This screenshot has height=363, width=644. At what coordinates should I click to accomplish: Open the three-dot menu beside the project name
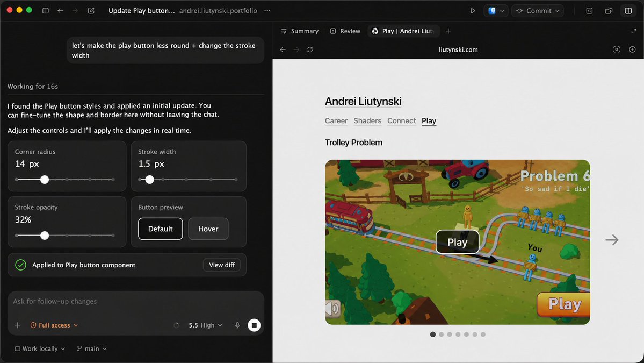pos(267,11)
